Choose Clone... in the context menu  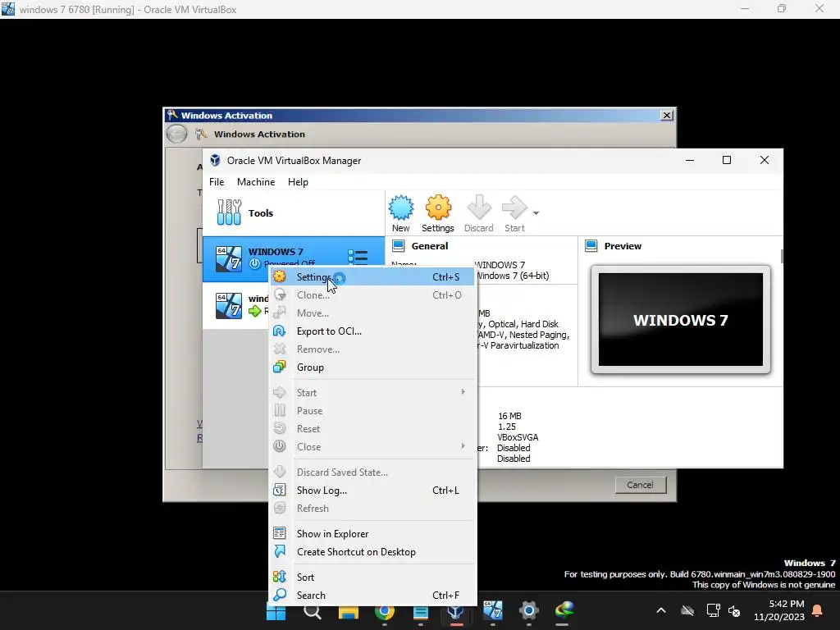click(x=372, y=295)
